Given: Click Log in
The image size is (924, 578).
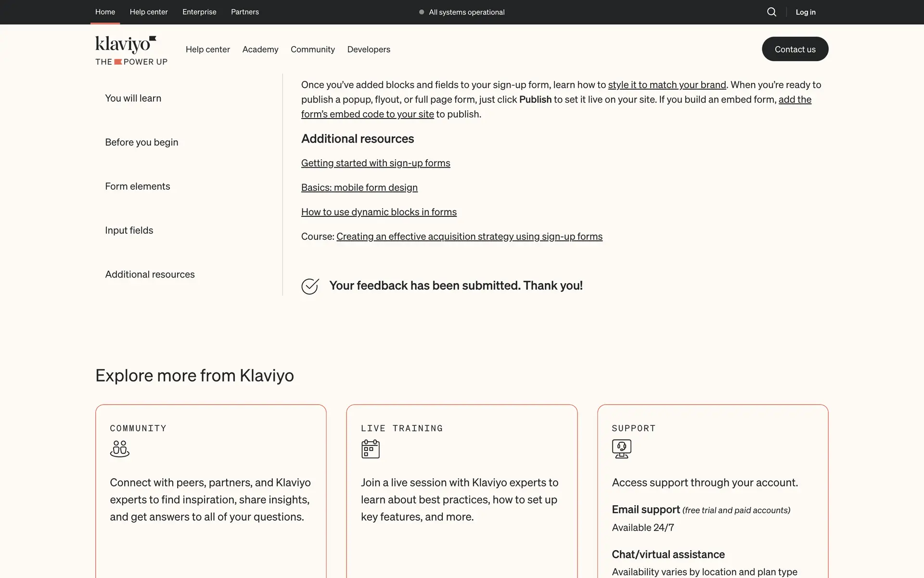Looking at the screenshot, I should (x=805, y=12).
